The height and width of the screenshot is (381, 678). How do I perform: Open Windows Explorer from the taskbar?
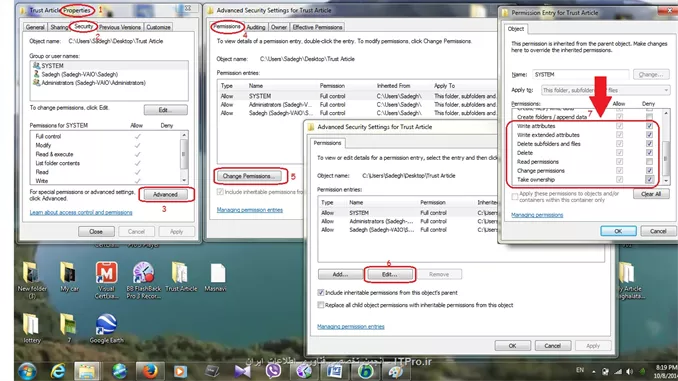point(87,371)
